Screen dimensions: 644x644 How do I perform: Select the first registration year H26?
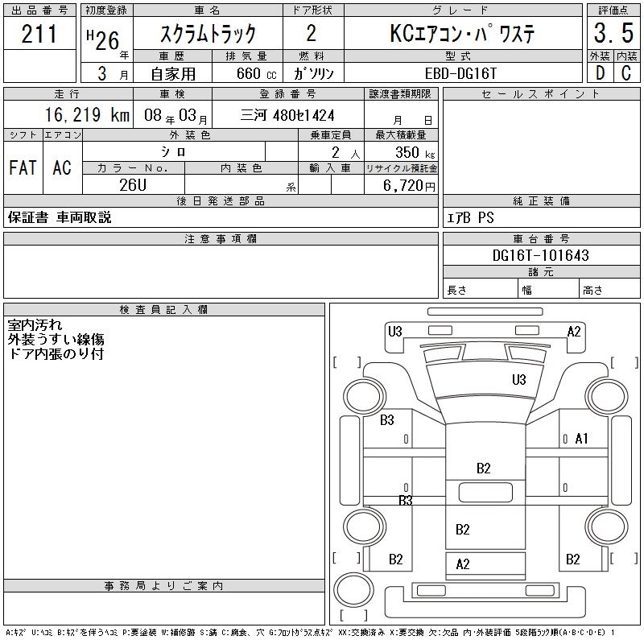tap(103, 40)
